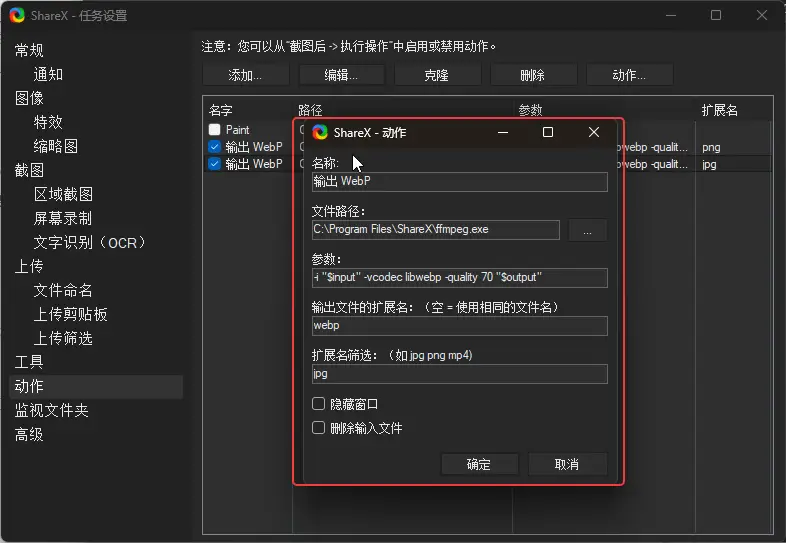The height and width of the screenshot is (543, 786).
Task: Confirm the dialog with 确定
Action: click(479, 464)
